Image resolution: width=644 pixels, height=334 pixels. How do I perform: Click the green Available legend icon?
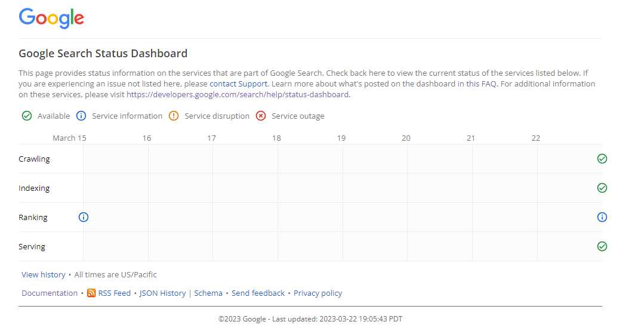(x=26, y=116)
